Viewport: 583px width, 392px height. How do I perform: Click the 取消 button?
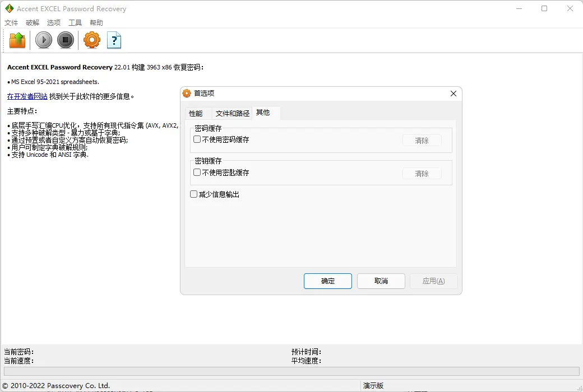381,281
